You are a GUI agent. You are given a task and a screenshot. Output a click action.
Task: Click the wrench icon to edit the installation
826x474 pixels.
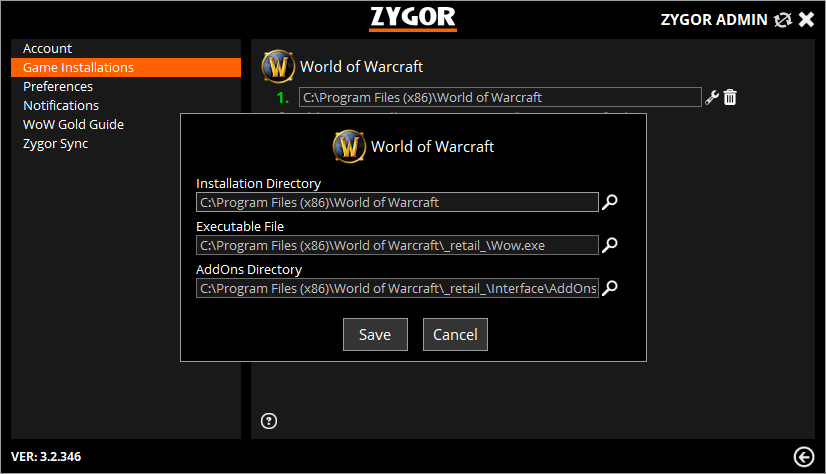pos(712,97)
